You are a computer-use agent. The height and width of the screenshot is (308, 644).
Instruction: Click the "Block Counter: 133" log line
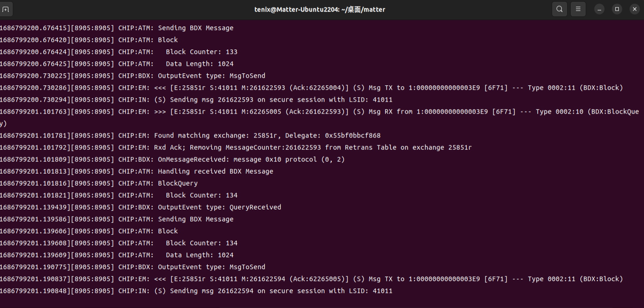pyautogui.click(x=201, y=52)
